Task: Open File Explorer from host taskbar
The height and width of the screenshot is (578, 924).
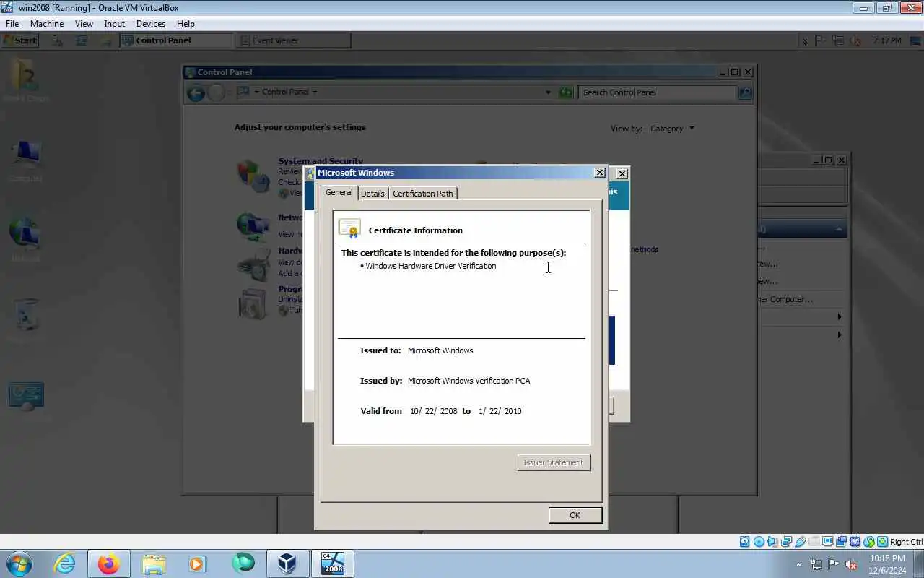Action: pos(154,564)
